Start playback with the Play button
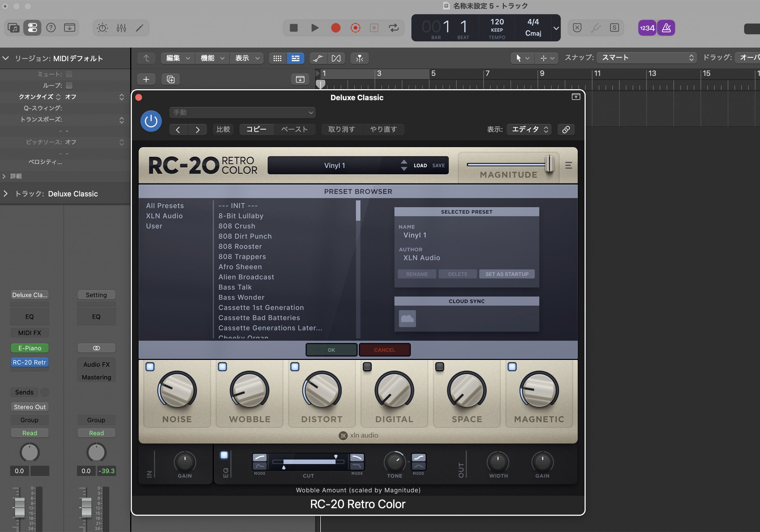Image resolution: width=760 pixels, height=532 pixels. 315,28
